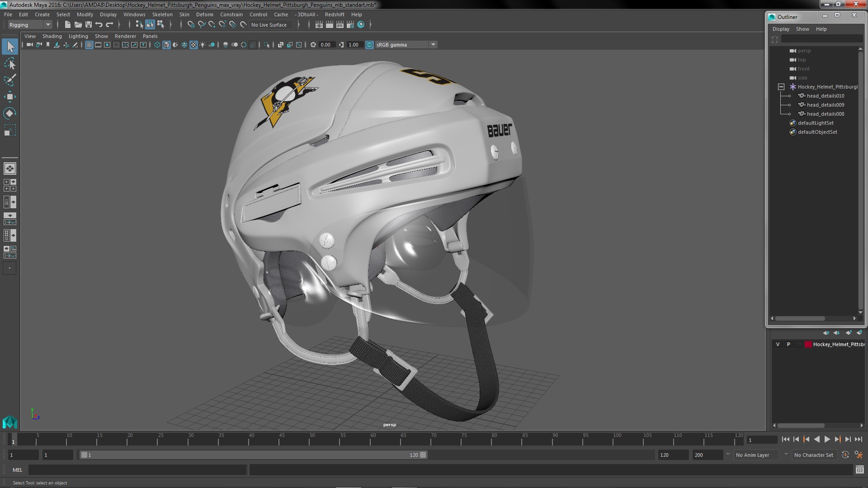This screenshot has height=488, width=868.
Task: Select by object type mode icon
Action: [150, 24]
